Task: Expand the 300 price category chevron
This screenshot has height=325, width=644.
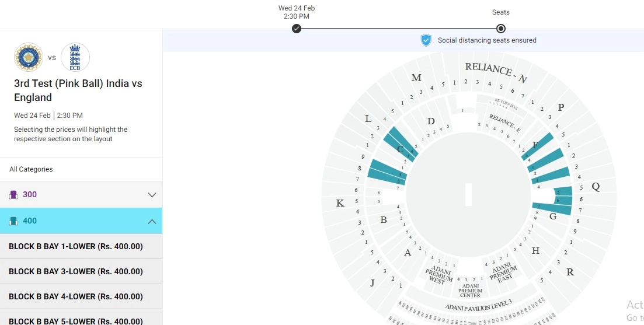Action: (x=152, y=195)
